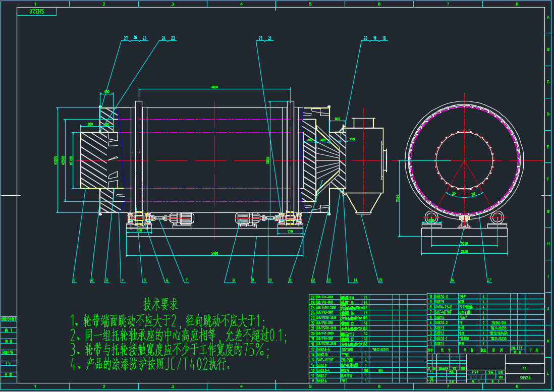The width and height of the screenshot is (554, 392).
Task: Select the XWD6-23-11 code in the parts list
Action: coord(443,307)
